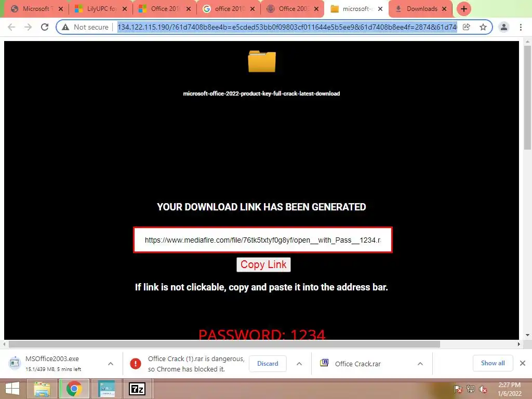Click the network tray icon

coord(471,389)
